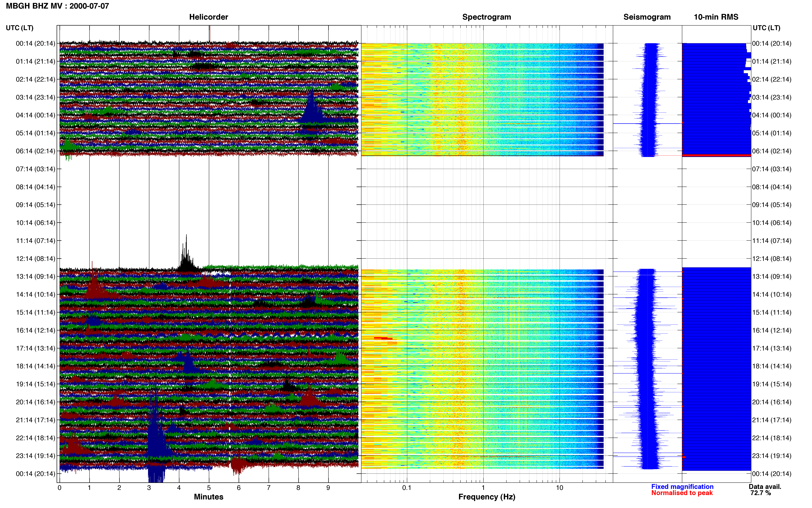This screenshot has width=812, height=508.
Task: Click the left 'UTC (LT)' axis label
Action: click(20, 28)
